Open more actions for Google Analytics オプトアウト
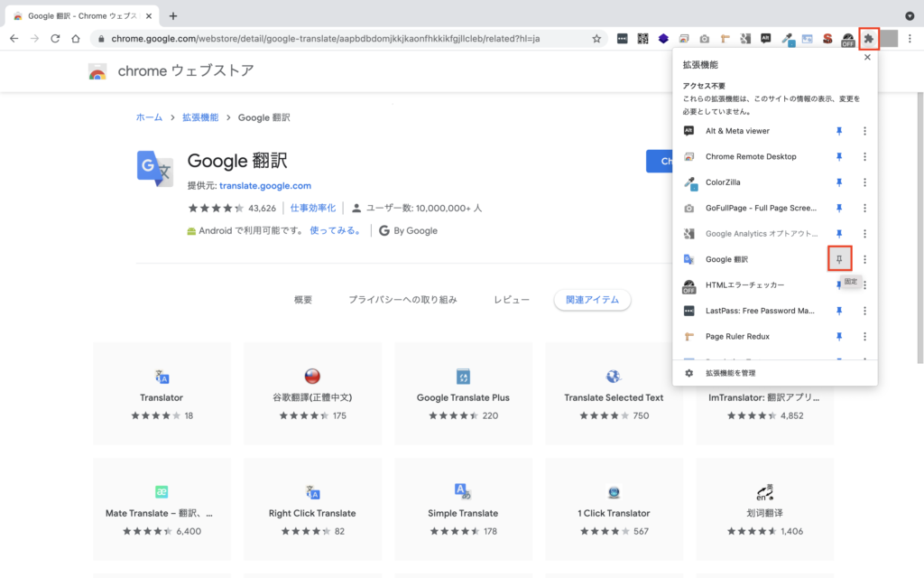Viewport: 924px width, 578px height. (x=864, y=234)
